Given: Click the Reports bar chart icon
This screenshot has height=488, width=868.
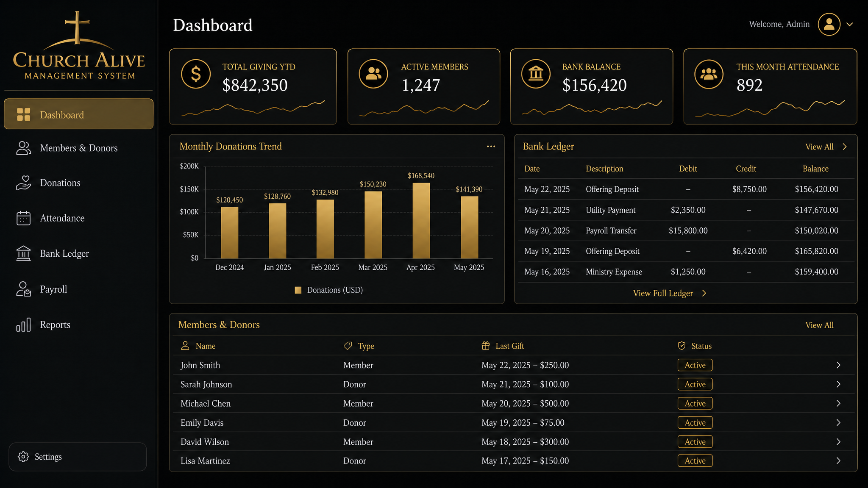Looking at the screenshot, I should pyautogui.click(x=24, y=324).
